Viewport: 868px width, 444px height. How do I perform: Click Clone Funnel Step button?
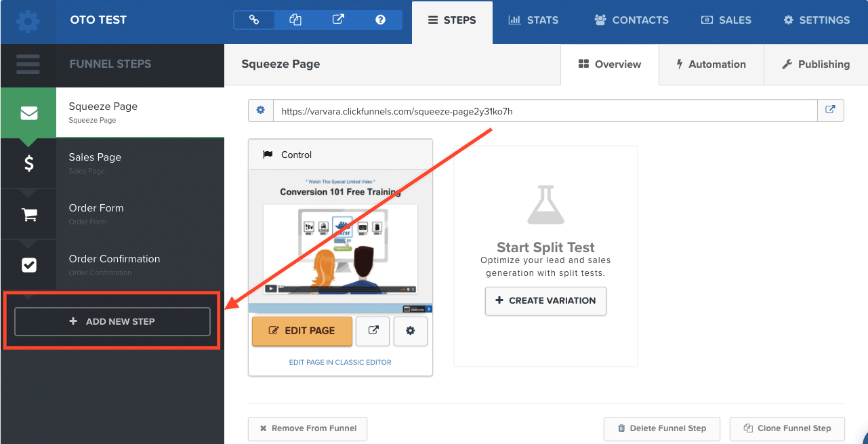(787, 428)
